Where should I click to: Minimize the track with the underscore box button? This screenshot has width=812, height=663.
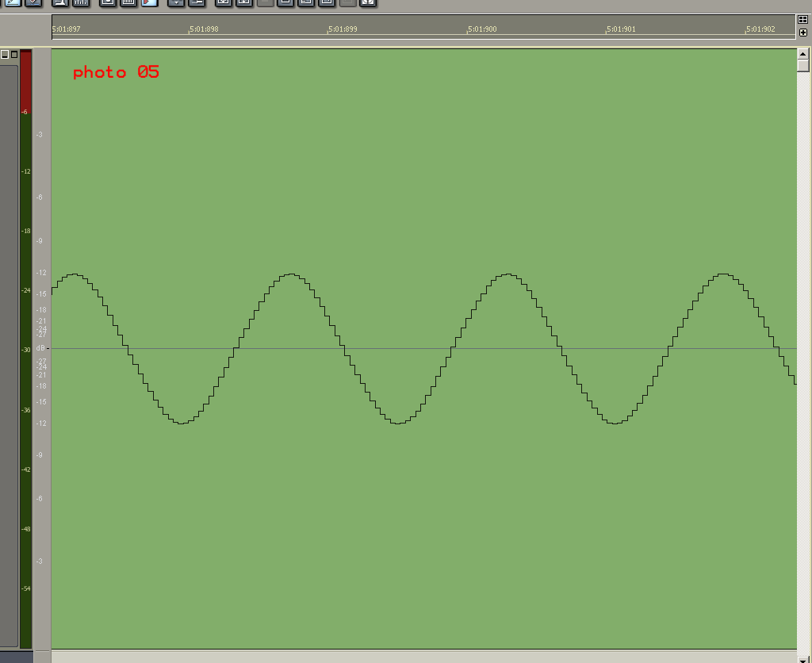pyautogui.click(x=5, y=55)
